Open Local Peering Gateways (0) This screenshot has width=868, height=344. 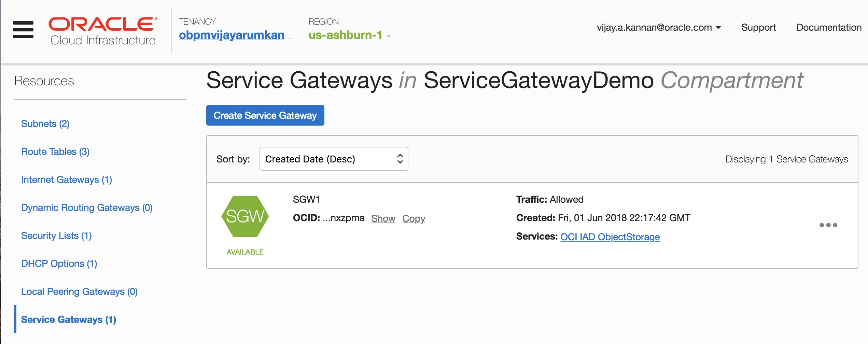[79, 291]
